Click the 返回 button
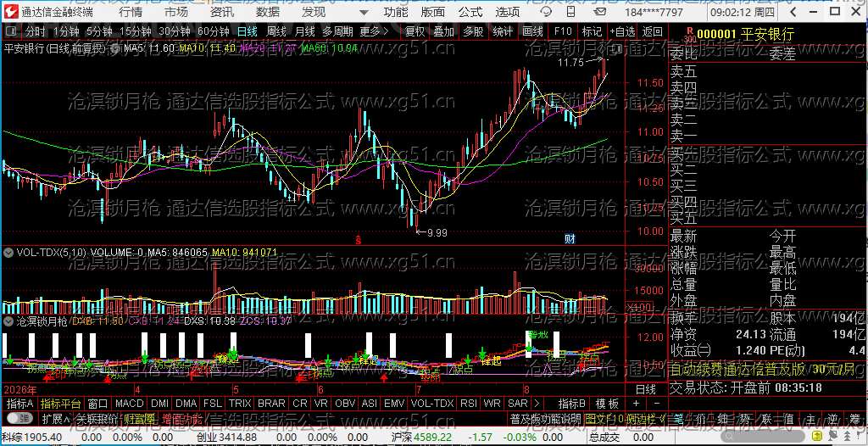 coord(653,32)
